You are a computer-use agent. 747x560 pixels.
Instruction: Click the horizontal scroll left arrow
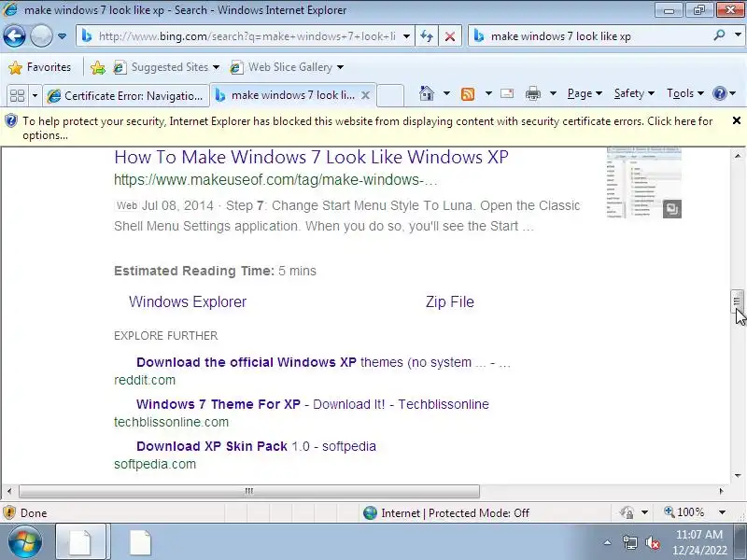(9, 491)
